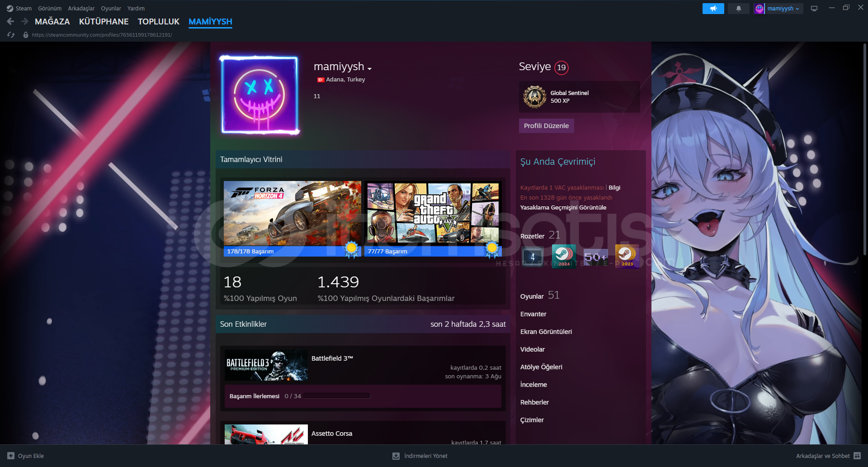Open the Görünüm menu

pos(50,9)
